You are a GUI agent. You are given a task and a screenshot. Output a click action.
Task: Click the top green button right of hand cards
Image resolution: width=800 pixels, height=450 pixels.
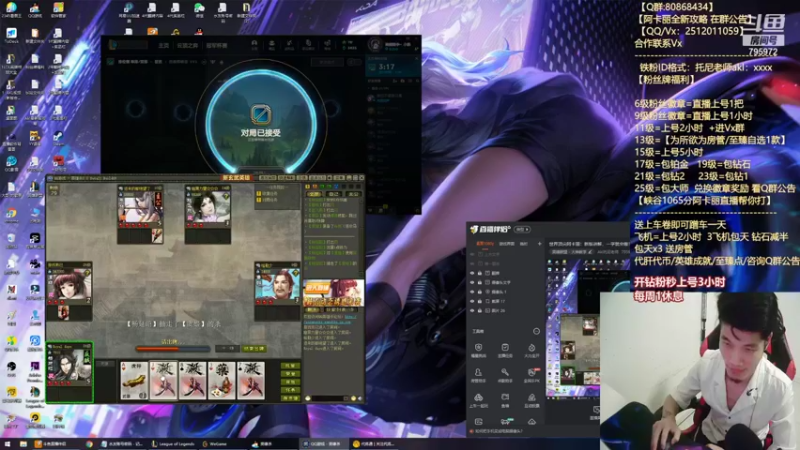click(291, 366)
